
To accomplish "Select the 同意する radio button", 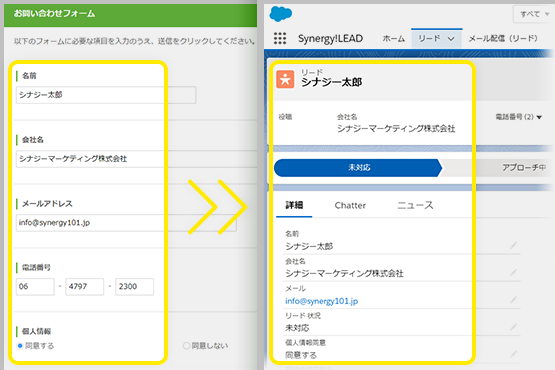I will point(20,346).
